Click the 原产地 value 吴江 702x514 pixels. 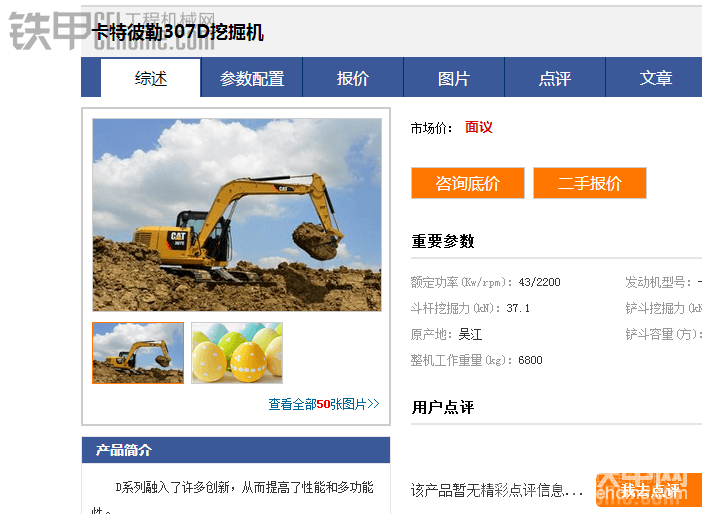[x=470, y=334]
